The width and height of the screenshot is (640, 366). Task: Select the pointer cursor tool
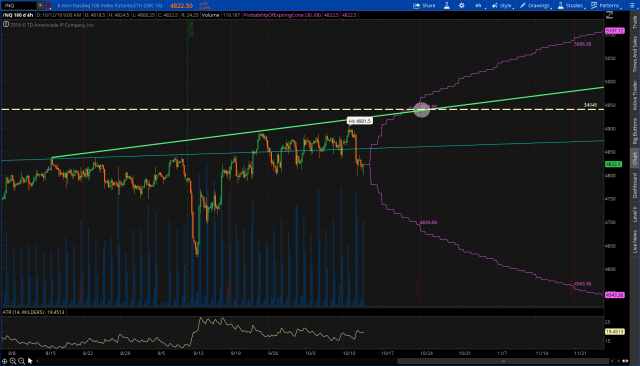click(30, 361)
